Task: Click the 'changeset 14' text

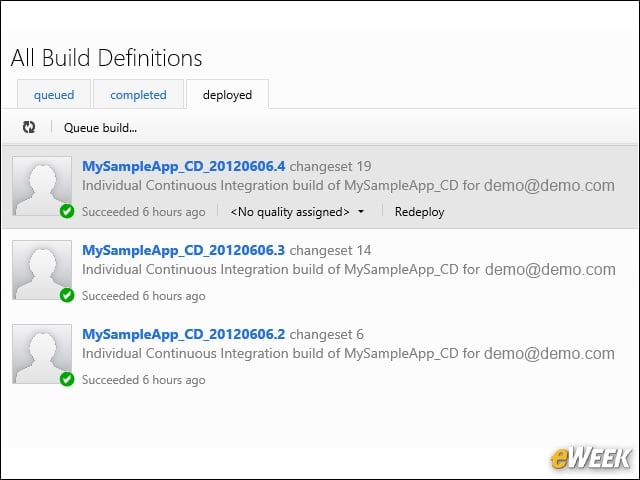Action: pyautogui.click(x=331, y=250)
